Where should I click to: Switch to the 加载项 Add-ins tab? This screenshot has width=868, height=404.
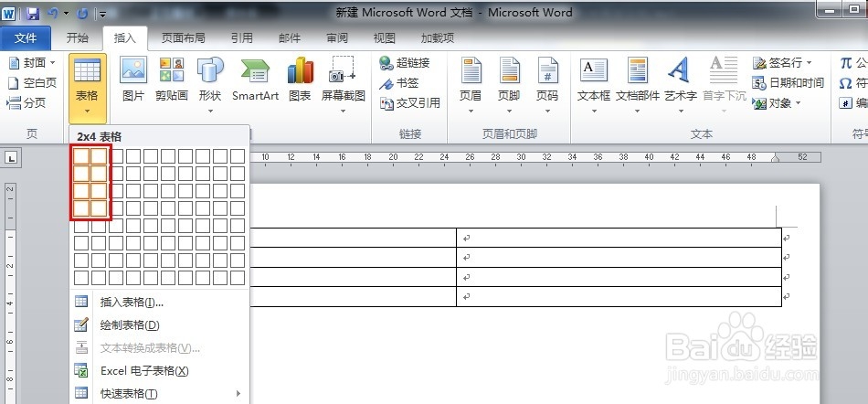(x=438, y=38)
